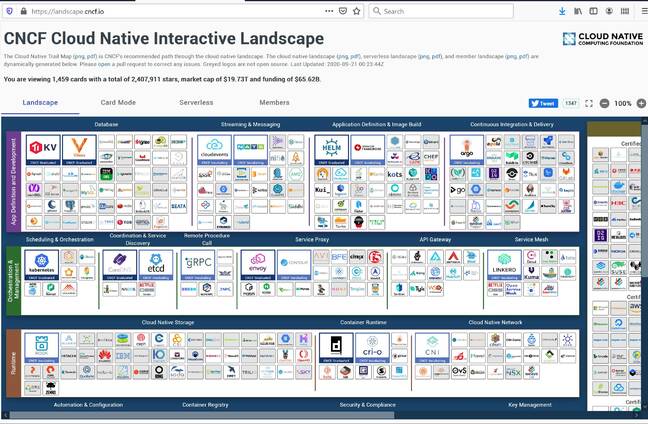The height and width of the screenshot is (424, 648).
Task: Click the API Gateway category heading
Action: pyautogui.click(x=435, y=239)
